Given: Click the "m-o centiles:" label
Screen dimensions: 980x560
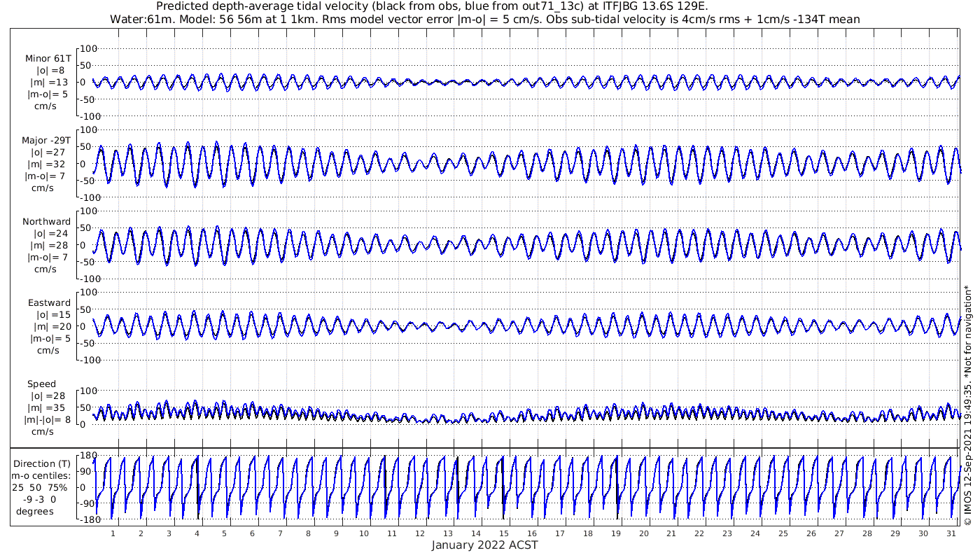Looking at the screenshot, I should pyautogui.click(x=41, y=475).
